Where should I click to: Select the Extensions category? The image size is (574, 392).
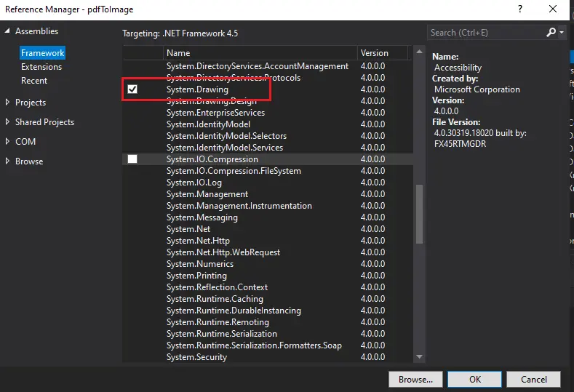[41, 67]
